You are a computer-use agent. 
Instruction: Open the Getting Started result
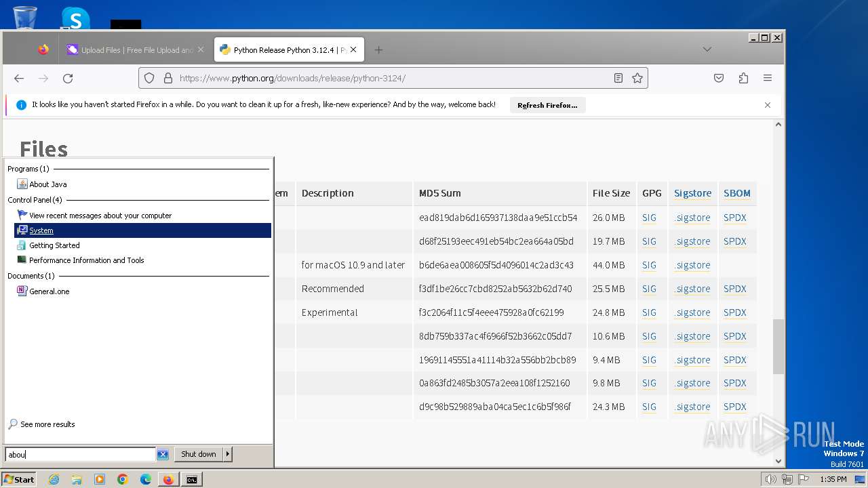[54, 245]
